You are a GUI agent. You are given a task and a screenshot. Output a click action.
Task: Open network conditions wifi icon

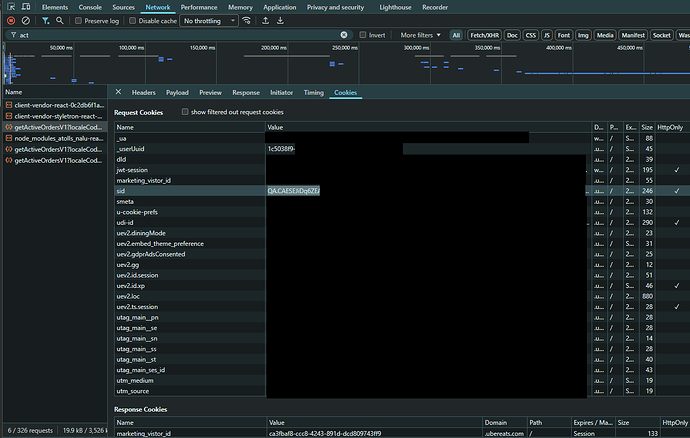246,20
